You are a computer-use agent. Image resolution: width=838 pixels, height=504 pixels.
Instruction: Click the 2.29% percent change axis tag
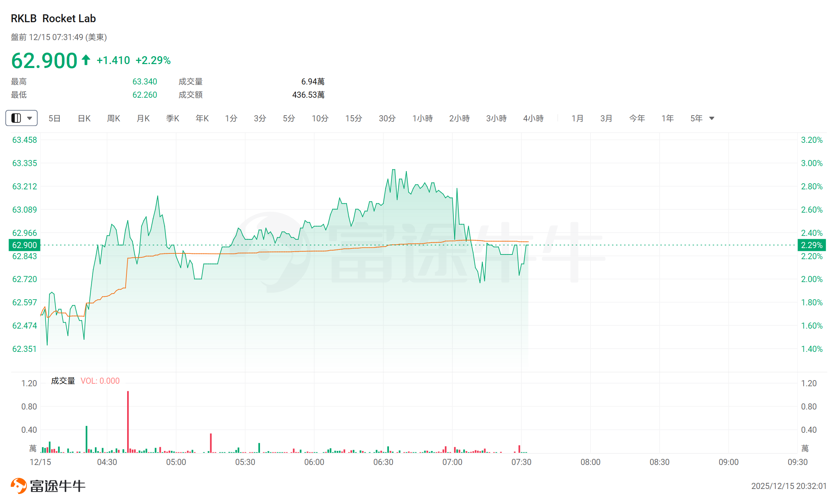point(811,245)
